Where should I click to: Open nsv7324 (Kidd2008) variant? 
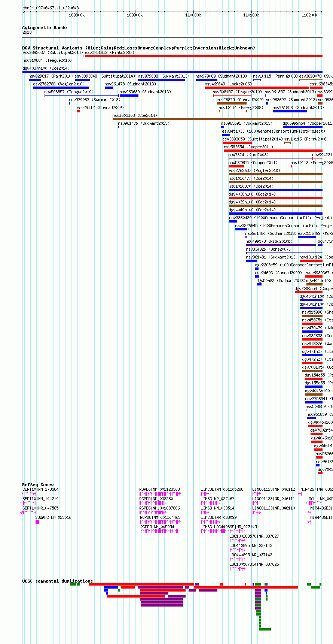(249, 155)
